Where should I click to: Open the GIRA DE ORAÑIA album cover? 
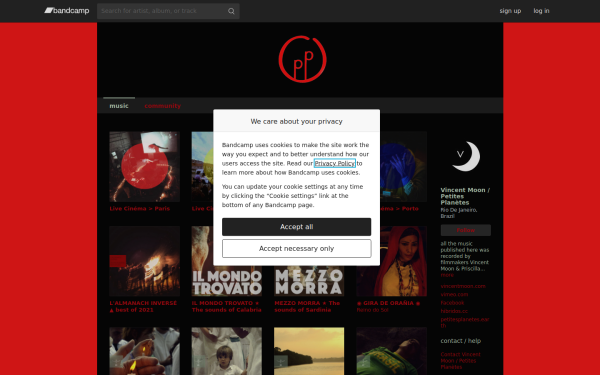point(391,261)
